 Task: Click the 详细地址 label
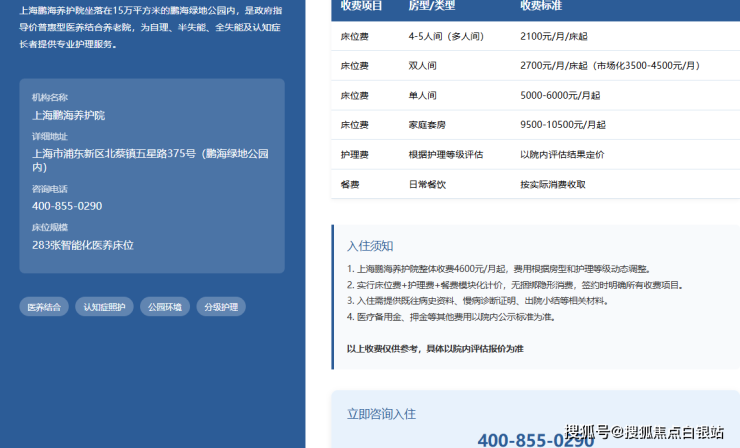50,136
